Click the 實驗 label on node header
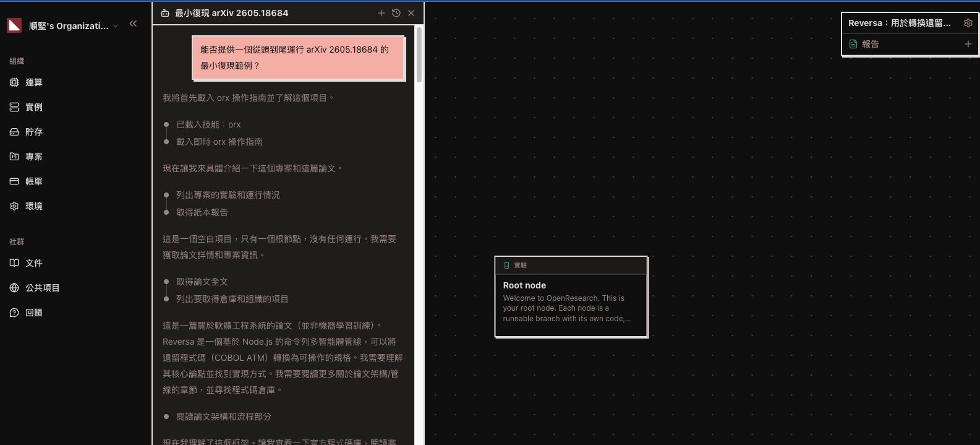Screen dimensions: 980x445 (x=521, y=266)
